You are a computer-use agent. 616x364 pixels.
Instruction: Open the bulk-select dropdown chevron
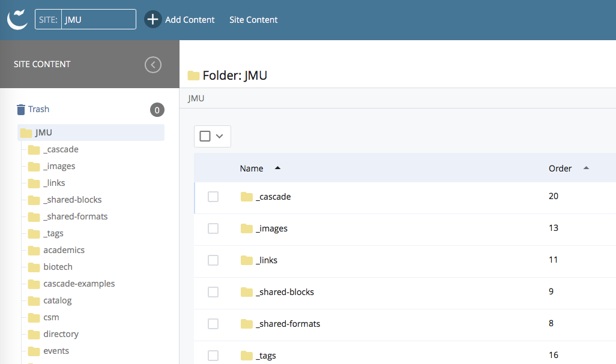tap(220, 136)
